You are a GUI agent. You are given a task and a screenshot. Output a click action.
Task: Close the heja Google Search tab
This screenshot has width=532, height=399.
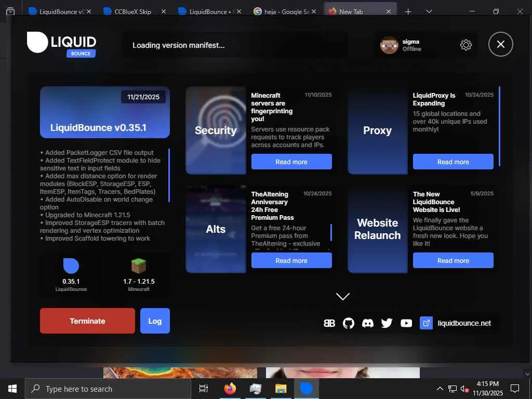tap(314, 11)
